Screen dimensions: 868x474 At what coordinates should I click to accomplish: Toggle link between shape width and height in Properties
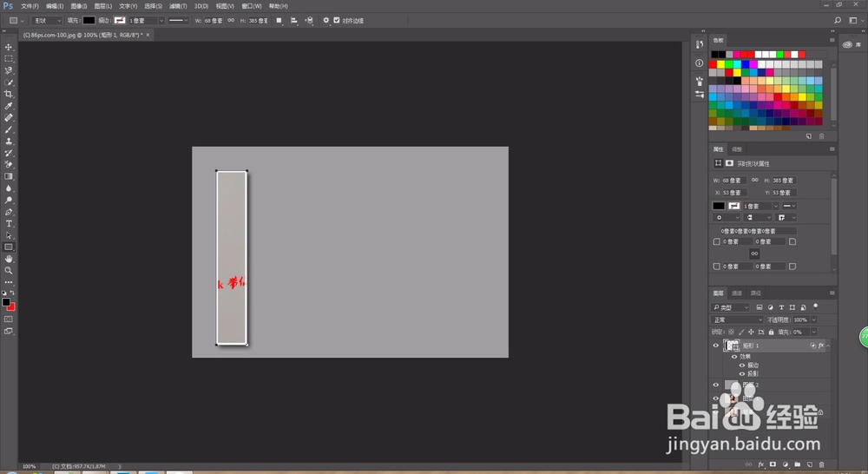coord(754,180)
